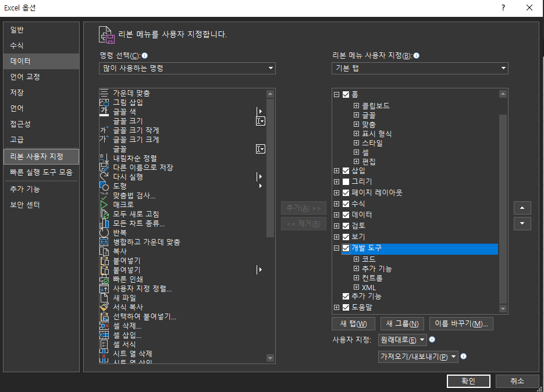Click the 사용자 지정 정렬 icon
Image resolution: width=544 pixels, height=392 pixels.
pos(104,288)
